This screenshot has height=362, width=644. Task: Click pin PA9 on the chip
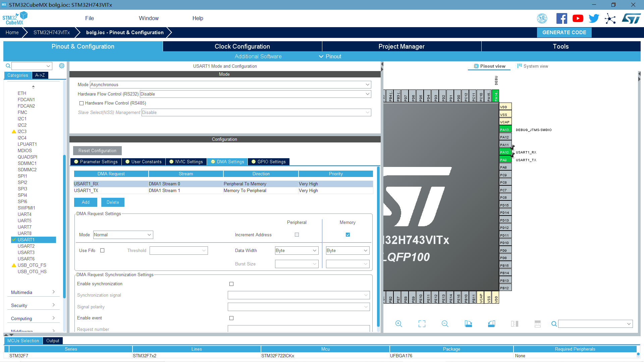(505, 160)
